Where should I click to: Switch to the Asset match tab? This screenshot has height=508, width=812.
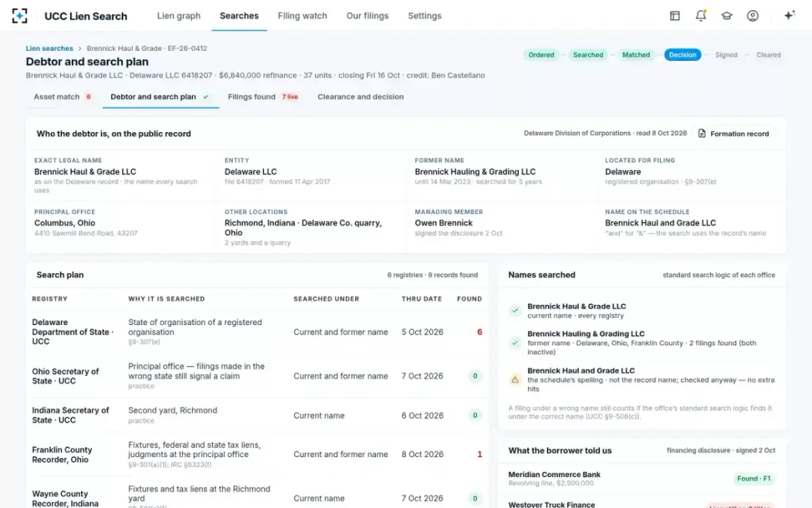(x=63, y=97)
